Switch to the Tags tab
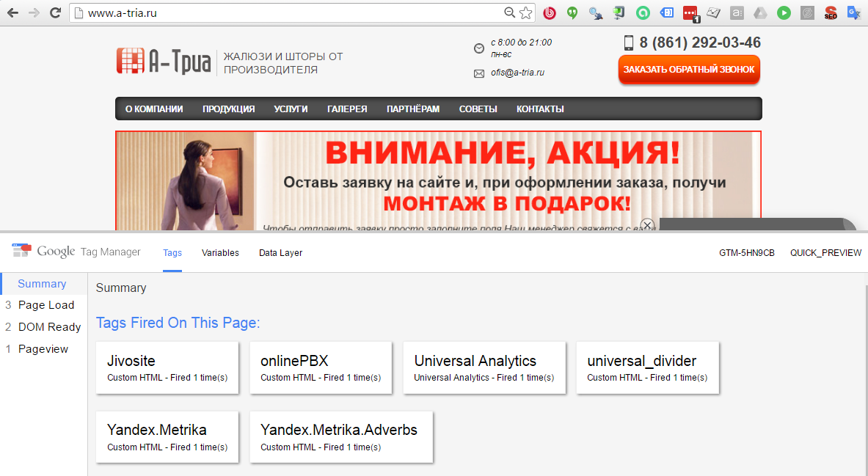 point(172,253)
